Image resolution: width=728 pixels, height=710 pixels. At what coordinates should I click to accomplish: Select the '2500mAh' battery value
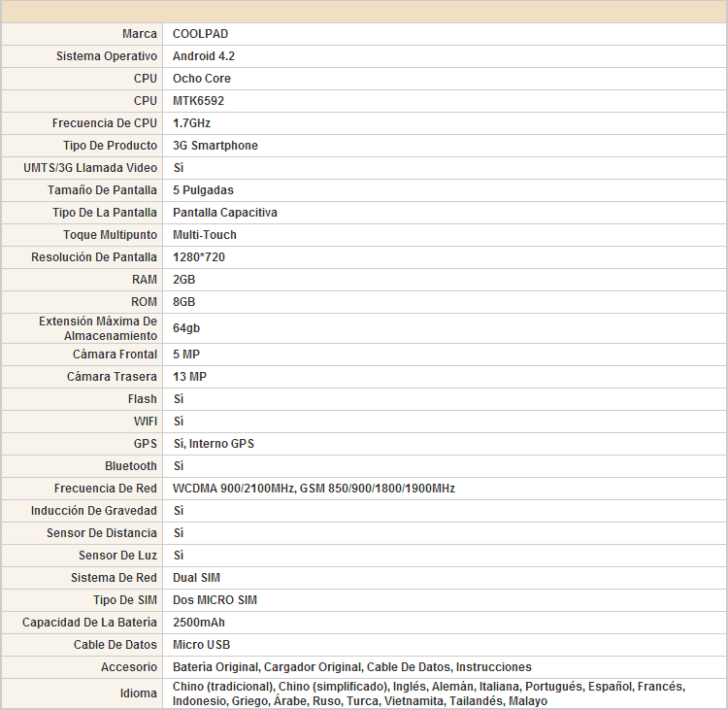(x=199, y=622)
